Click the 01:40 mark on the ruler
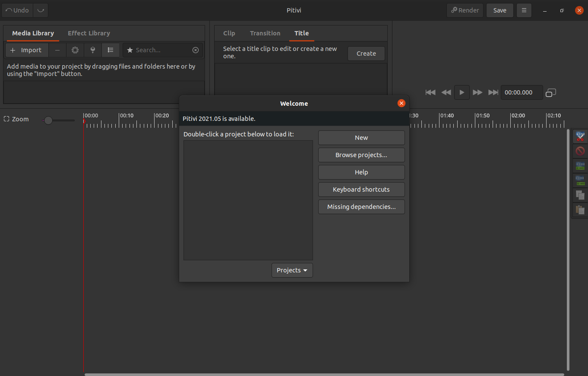 (447, 116)
